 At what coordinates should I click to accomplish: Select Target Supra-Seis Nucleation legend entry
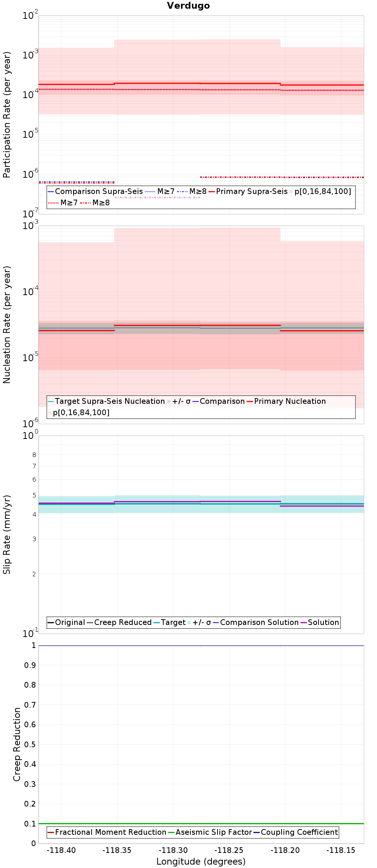coord(106,401)
